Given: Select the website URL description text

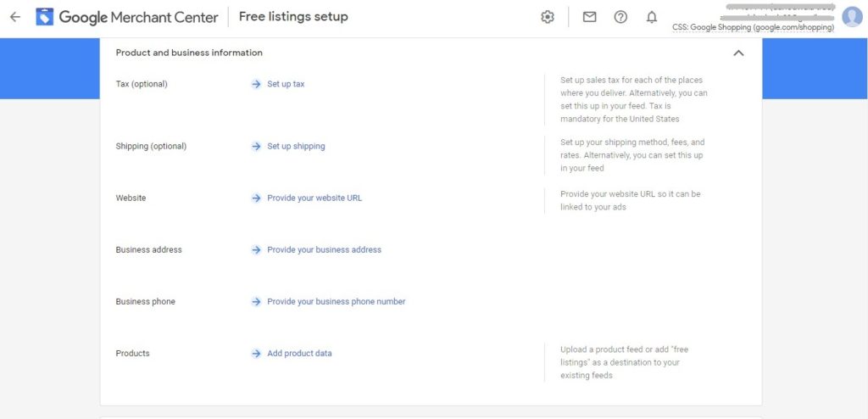Looking at the screenshot, I should [631, 201].
